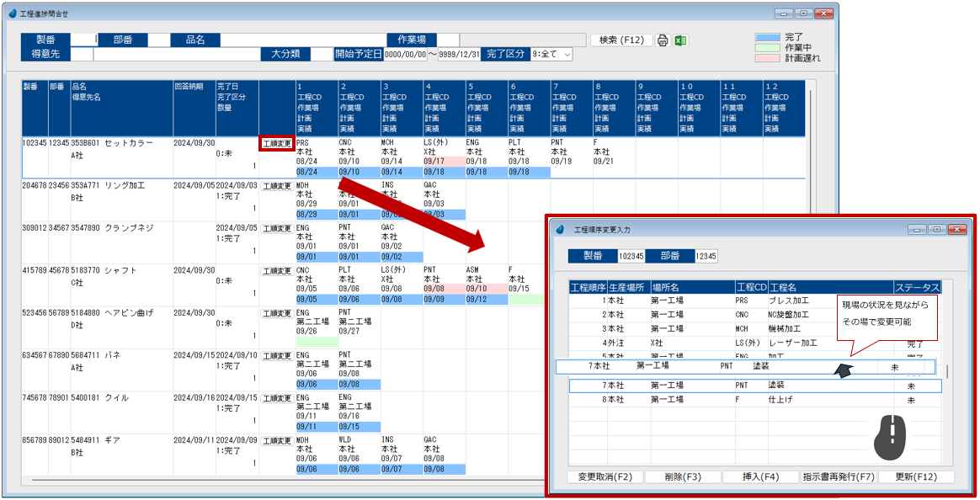Minimize the 工程進捗問合せ main window
Image resolution: width=980 pixels, height=500 pixels.
coord(785,13)
